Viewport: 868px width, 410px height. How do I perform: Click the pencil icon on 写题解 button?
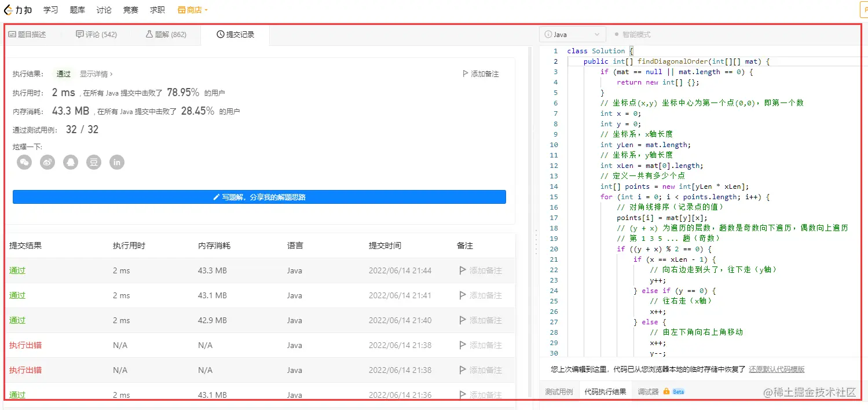217,197
